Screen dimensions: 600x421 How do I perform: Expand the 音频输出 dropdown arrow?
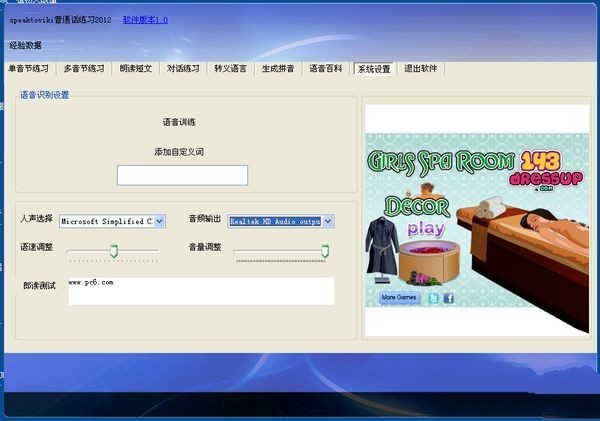tap(328, 221)
